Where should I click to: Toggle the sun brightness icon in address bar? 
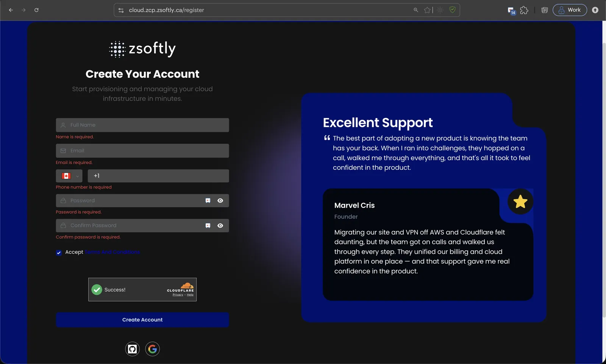point(440,10)
